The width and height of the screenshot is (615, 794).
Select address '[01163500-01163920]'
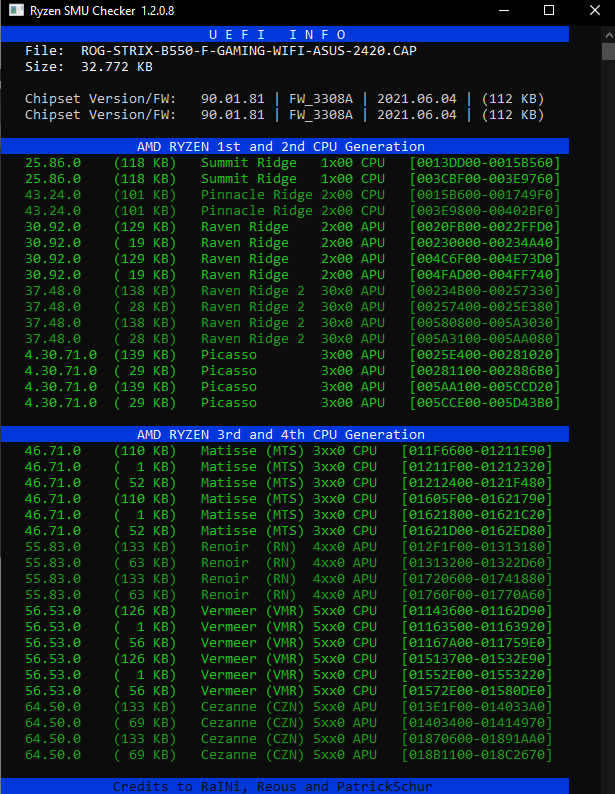pos(477,627)
